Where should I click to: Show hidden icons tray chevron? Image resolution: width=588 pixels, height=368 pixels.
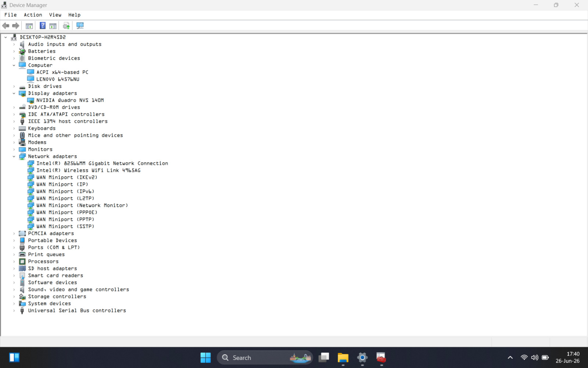[x=510, y=357]
